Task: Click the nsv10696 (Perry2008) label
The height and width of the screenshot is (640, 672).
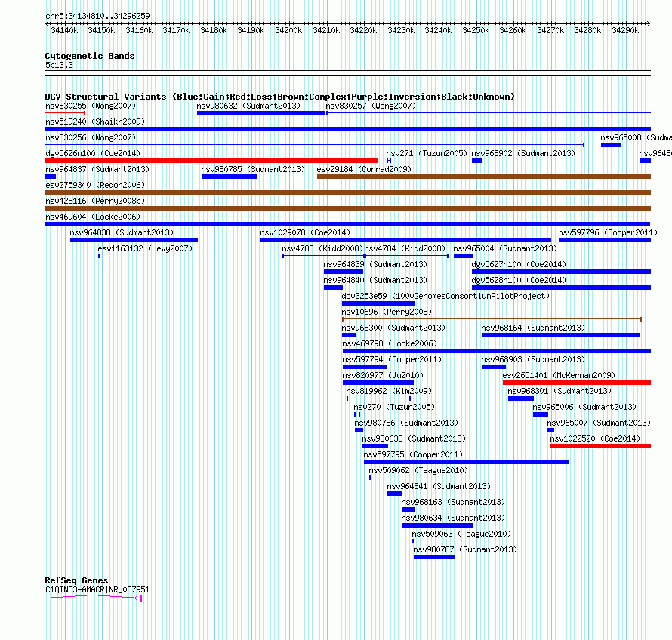Action: [387, 312]
